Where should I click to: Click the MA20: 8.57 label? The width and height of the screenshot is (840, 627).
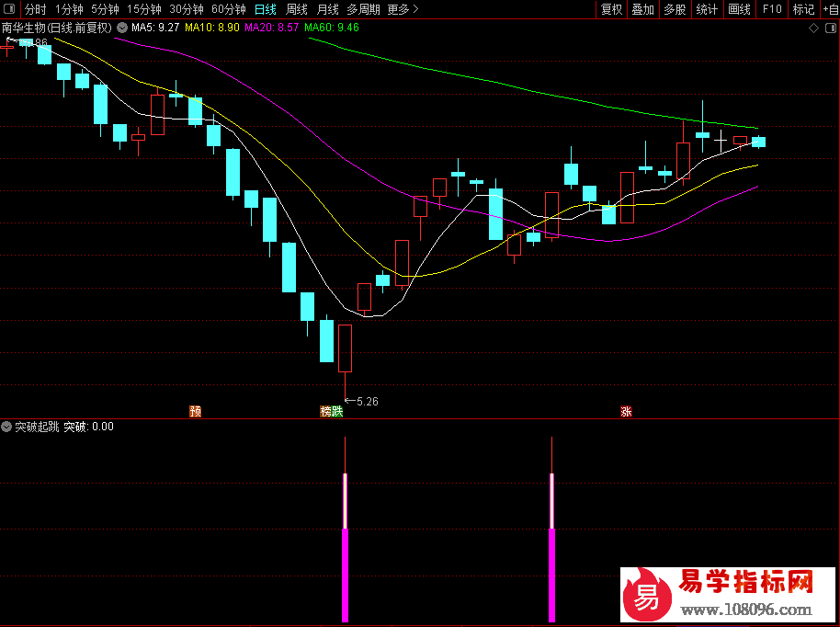coord(272,28)
